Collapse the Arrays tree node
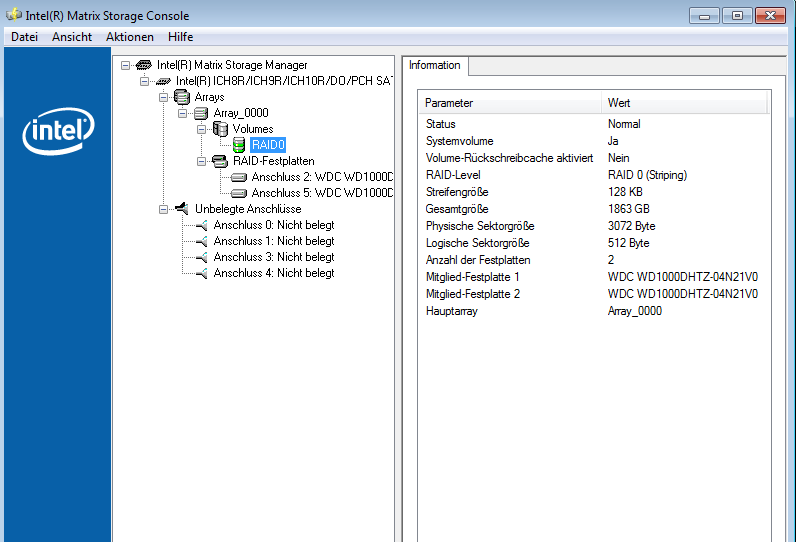 [163, 97]
